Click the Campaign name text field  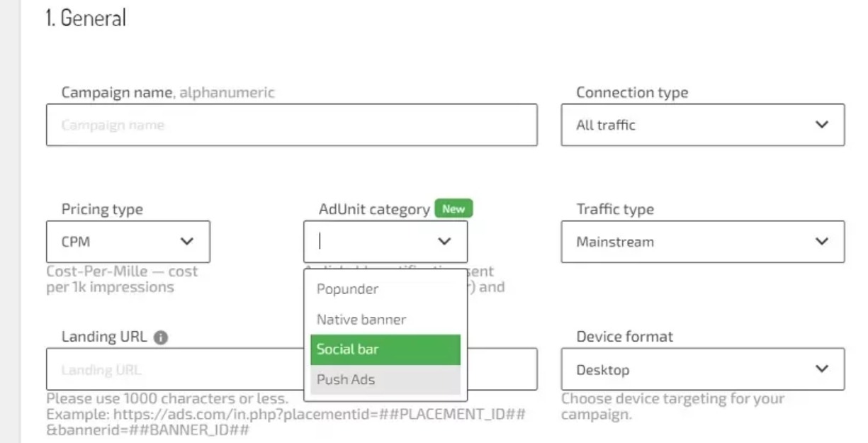coord(291,125)
